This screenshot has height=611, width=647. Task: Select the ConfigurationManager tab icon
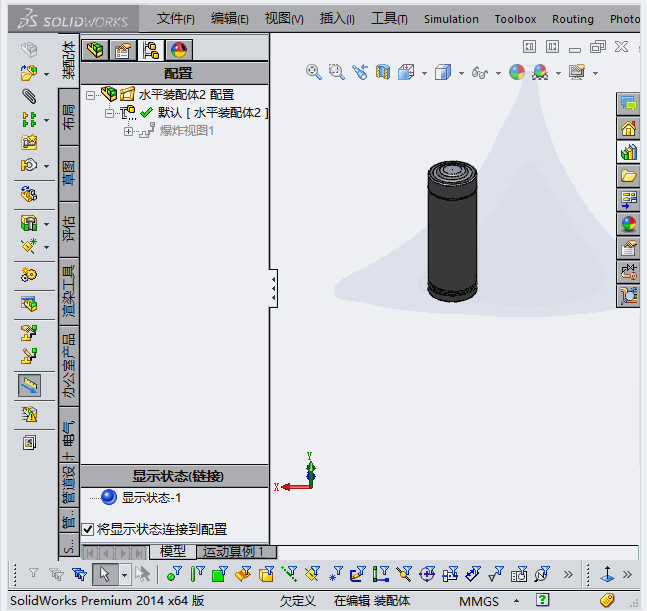point(151,50)
